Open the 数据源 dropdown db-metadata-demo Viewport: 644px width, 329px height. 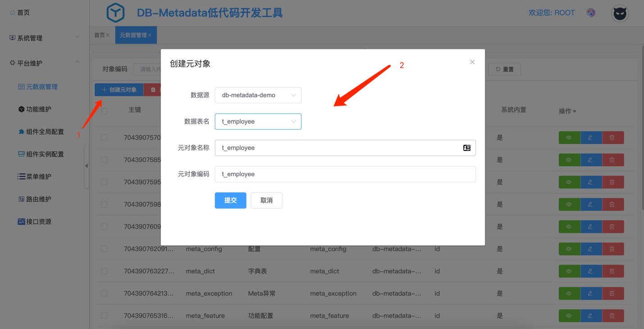[x=258, y=95]
